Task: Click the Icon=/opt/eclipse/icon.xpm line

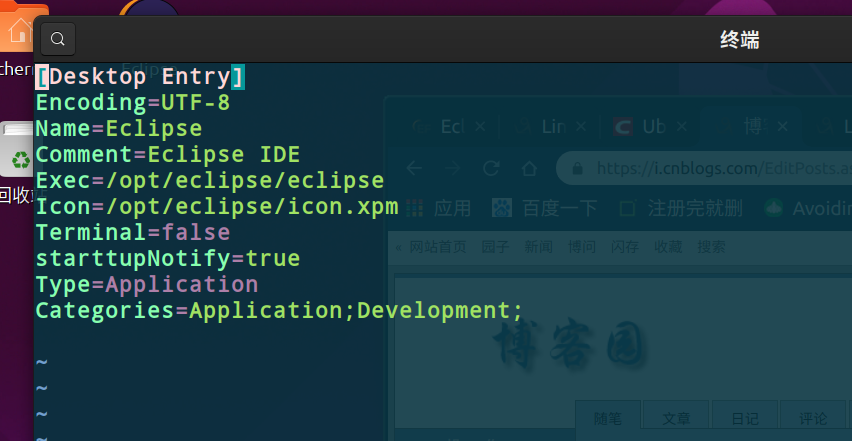Action: coord(217,207)
